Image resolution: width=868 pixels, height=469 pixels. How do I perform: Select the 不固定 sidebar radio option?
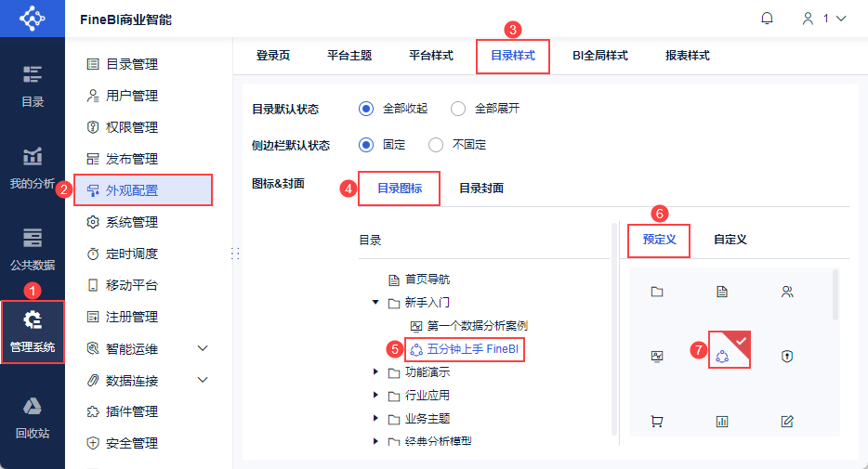coord(436,145)
